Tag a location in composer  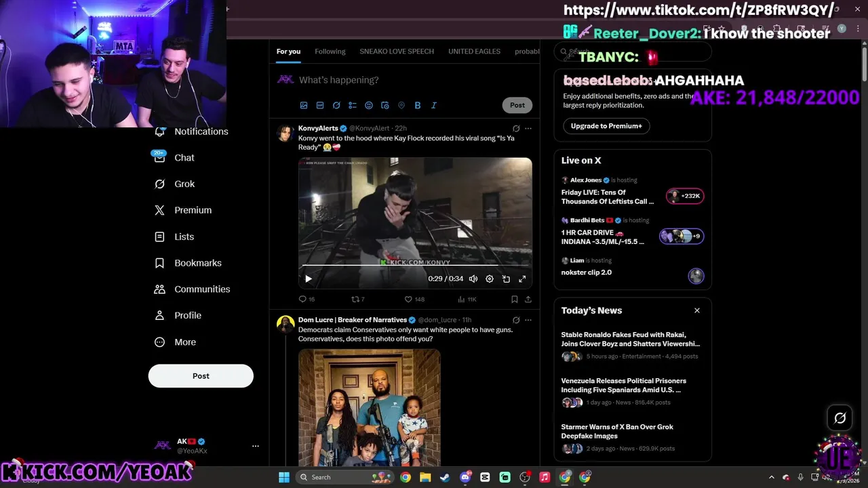tap(401, 105)
